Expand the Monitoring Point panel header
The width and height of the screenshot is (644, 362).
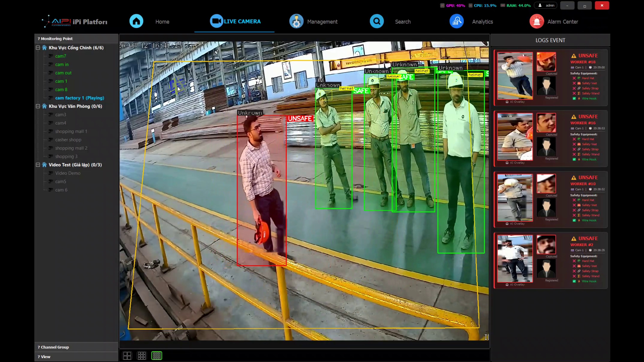point(76,39)
